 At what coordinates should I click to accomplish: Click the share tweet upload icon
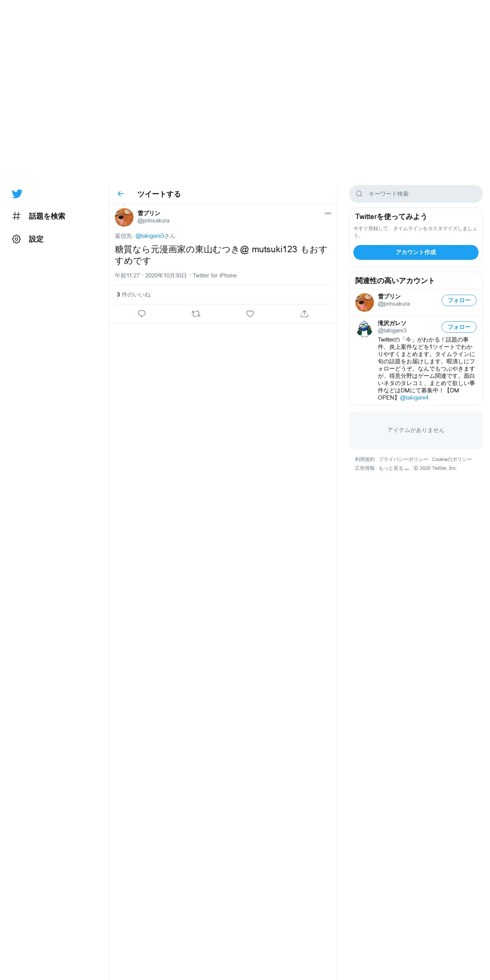tap(304, 314)
